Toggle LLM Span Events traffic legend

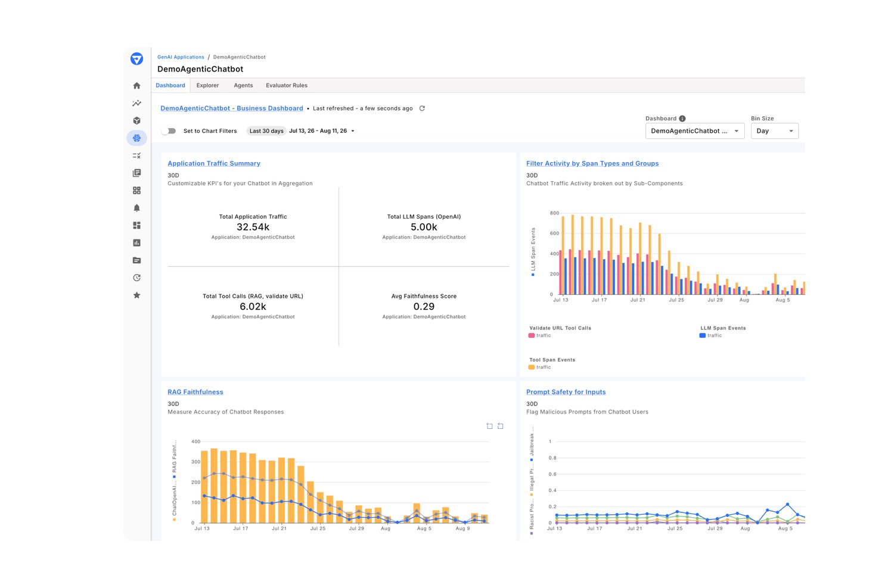(x=711, y=335)
